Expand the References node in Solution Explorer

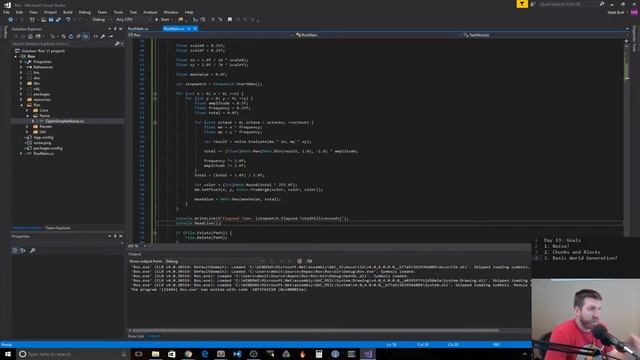click(x=21, y=67)
